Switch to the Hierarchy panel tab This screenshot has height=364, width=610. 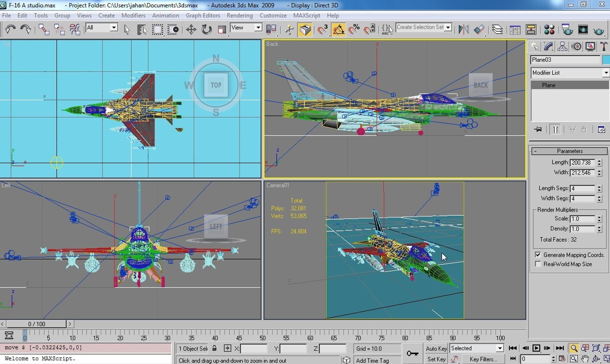(562, 47)
